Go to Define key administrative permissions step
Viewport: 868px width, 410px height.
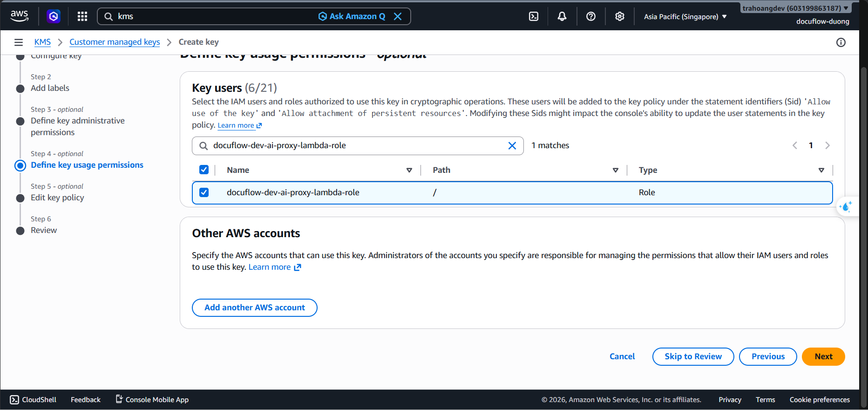click(78, 126)
